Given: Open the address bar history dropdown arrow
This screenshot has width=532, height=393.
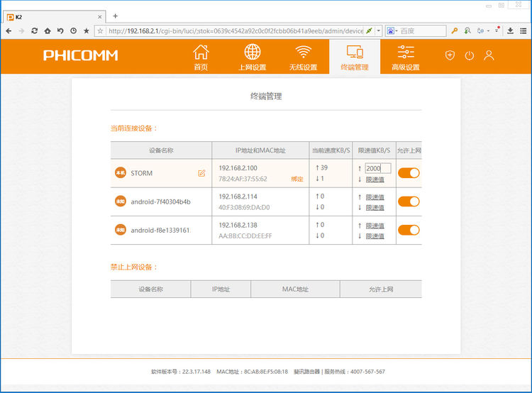Looking at the screenshot, I should click(378, 31).
